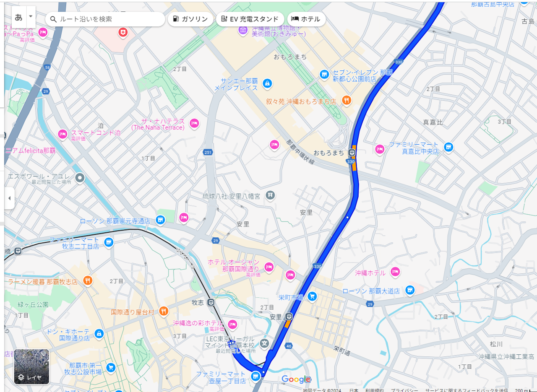Click the 牧志 monorail station icon

click(211, 302)
